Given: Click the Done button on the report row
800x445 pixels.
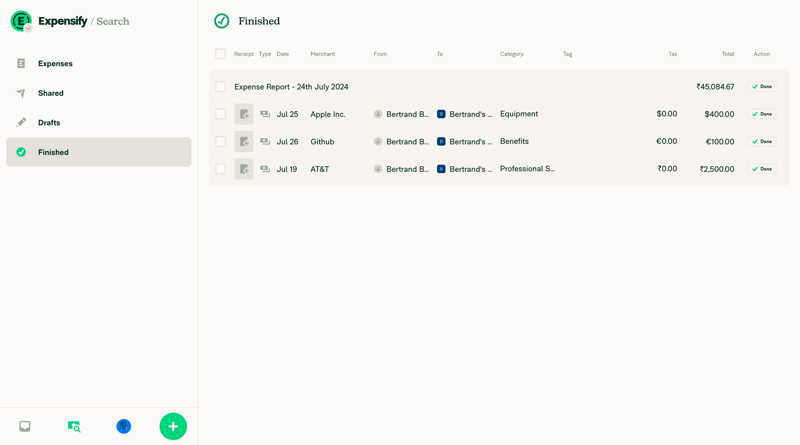Looking at the screenshot, I should coord(762,87).
